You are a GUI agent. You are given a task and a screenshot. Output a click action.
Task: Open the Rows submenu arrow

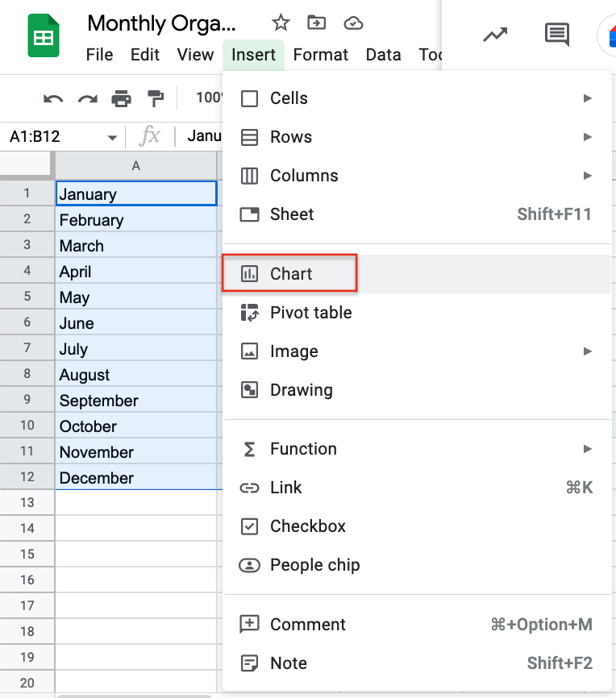click(x=589, y=137)
